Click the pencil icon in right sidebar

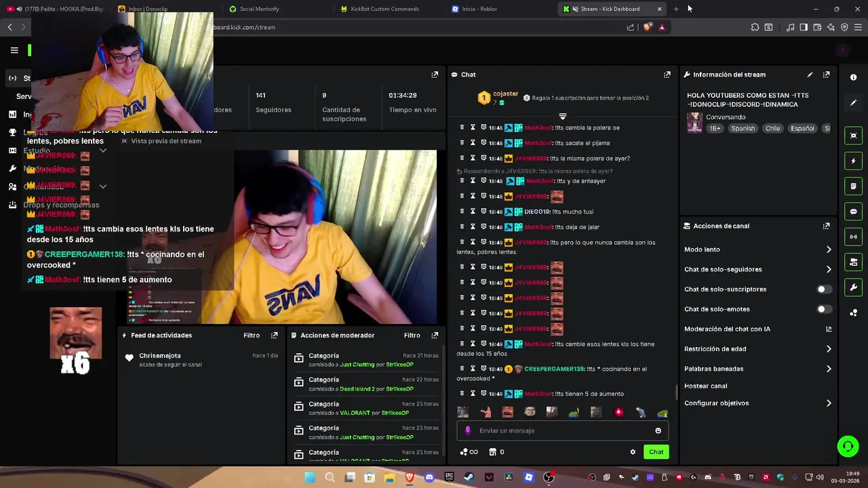point(853,103)
